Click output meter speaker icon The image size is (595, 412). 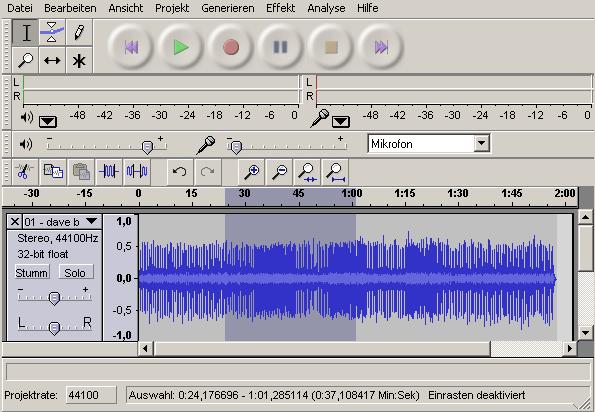27,117
